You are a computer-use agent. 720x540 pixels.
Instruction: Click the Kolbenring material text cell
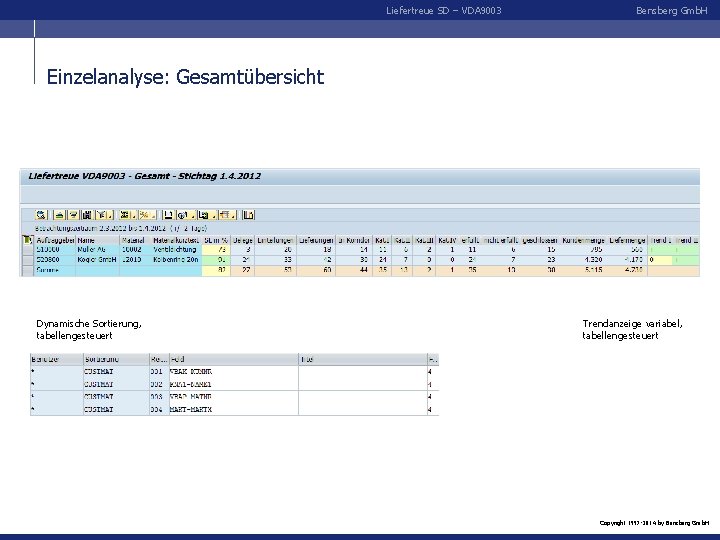[176, 260]
